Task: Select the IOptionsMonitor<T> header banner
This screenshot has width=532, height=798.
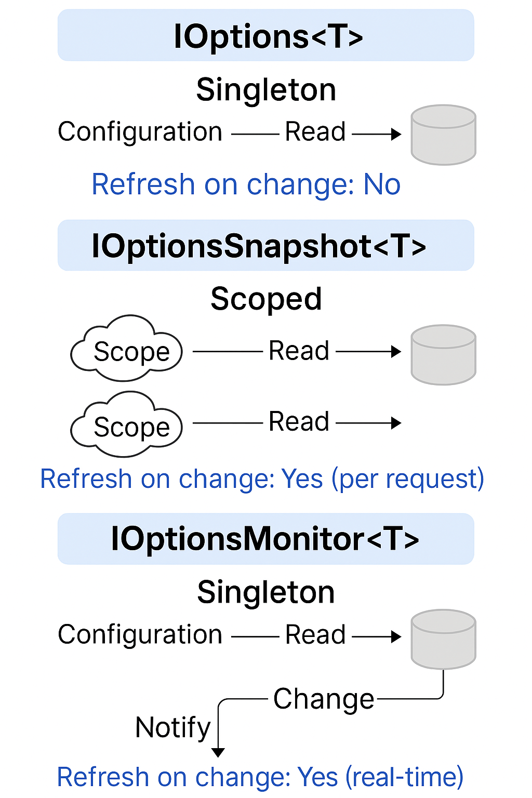Action: (x=266, y=539)
